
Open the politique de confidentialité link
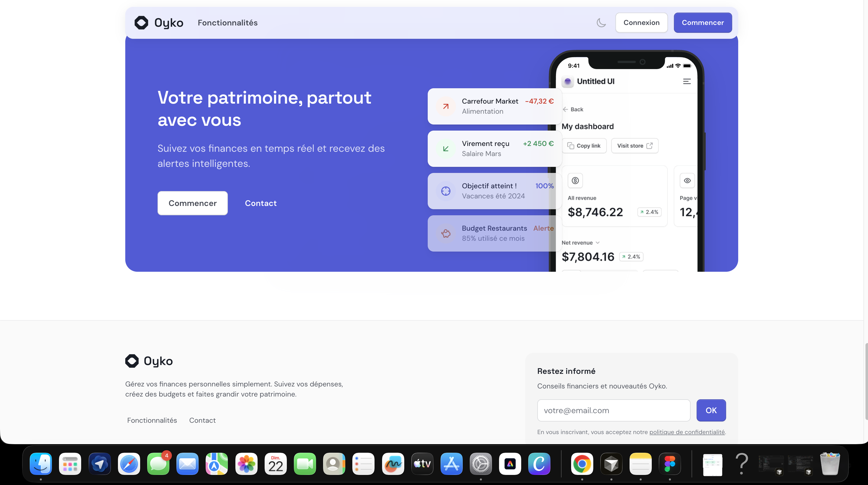(687, 432)
